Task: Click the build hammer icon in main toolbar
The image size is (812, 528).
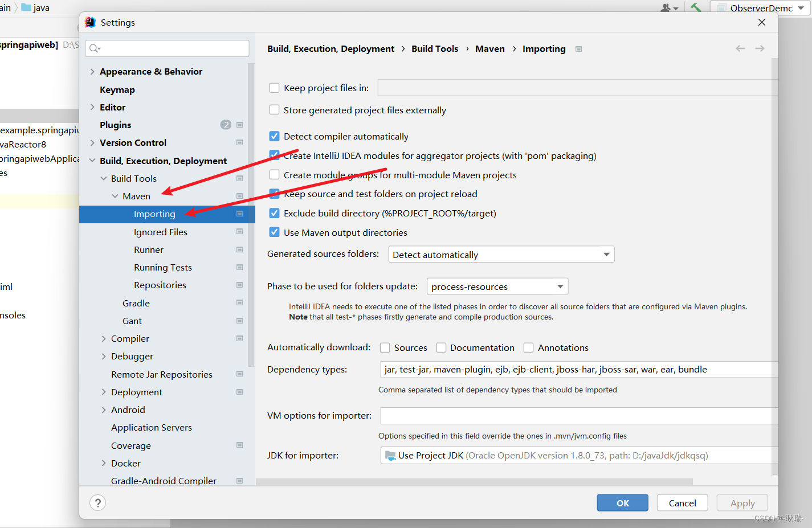Action: tap(696, 7)
